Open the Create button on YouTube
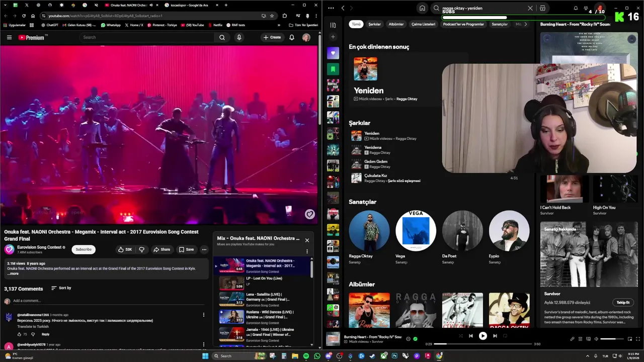The height and width of the screenshot is (362, 644). pyautogui.click(x=272, y=37)
